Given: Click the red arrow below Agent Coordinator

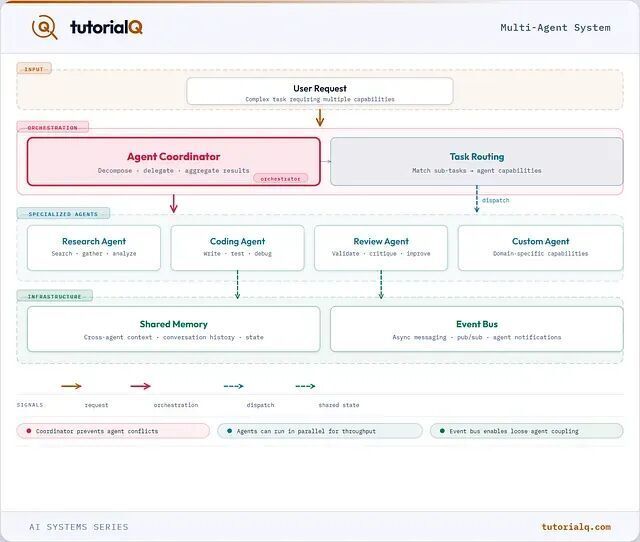Looking at the screenshot, I should point(173,203).
